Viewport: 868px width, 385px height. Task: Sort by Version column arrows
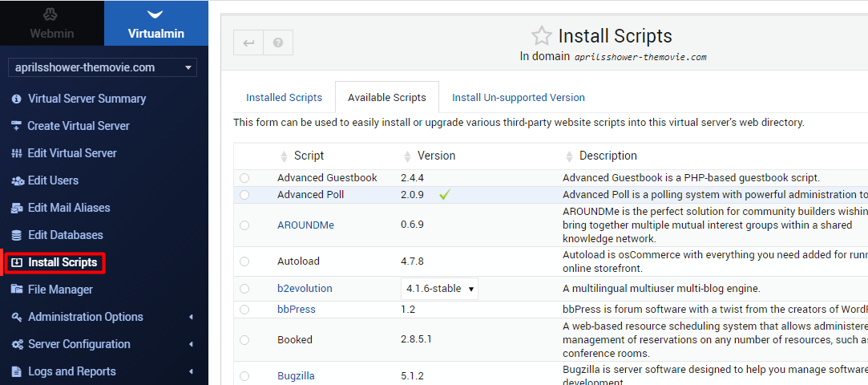pyautogui.click(x=407, y=156)
